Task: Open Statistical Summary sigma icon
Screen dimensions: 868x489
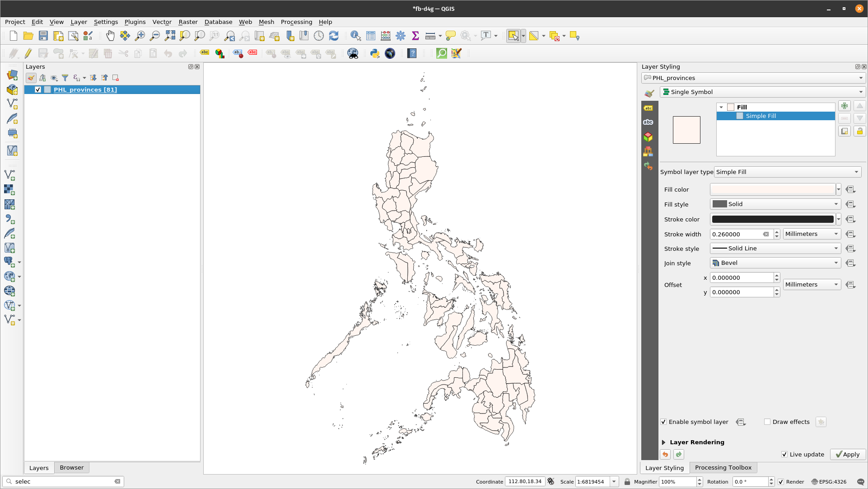Action: tap(415, 36)
